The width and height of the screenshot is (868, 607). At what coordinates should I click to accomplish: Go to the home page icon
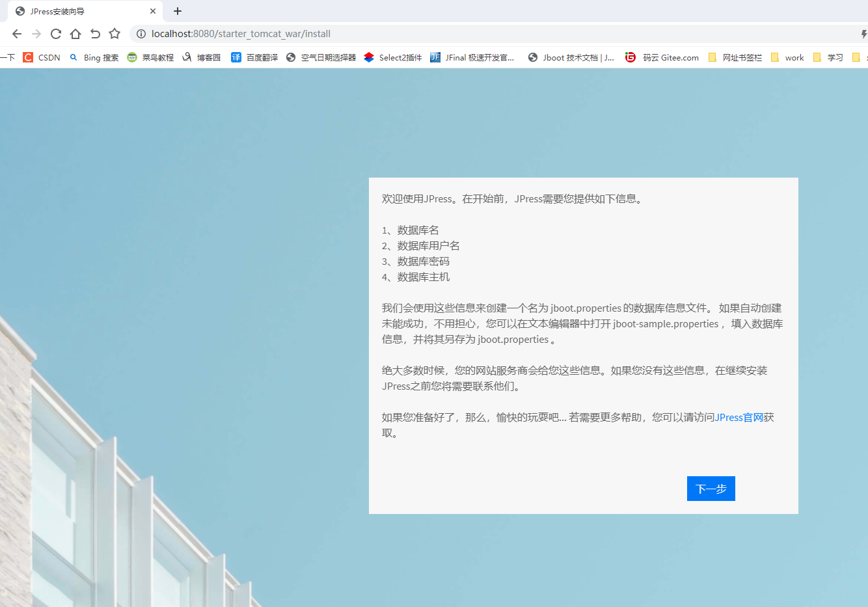pos(75,34)
